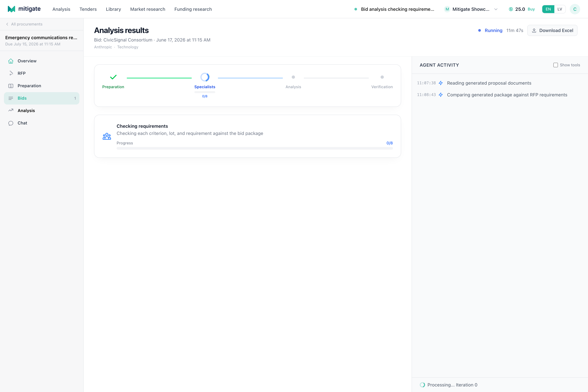Click the upload icon in Download Excel
The width and height of the screenshot is (588, 392).
click(534, 31)
